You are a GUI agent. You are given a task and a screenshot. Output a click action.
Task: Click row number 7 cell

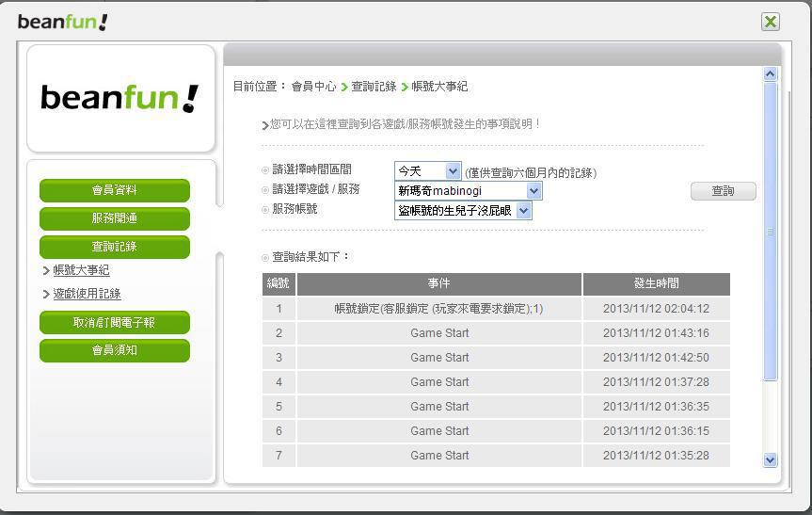pos(279,456)
